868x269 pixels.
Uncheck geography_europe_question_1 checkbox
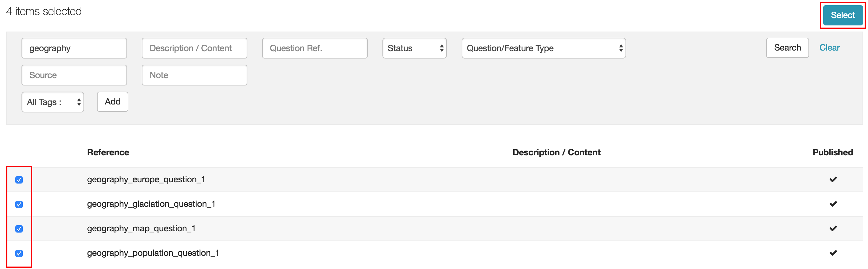pyautogui.click(x=19, y=180)
